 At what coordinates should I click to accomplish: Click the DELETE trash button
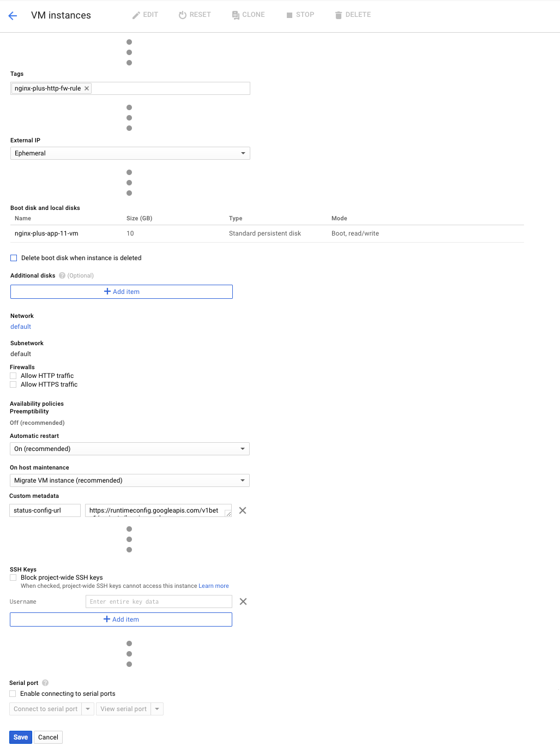pyautogui.click(x=353, y=15)
